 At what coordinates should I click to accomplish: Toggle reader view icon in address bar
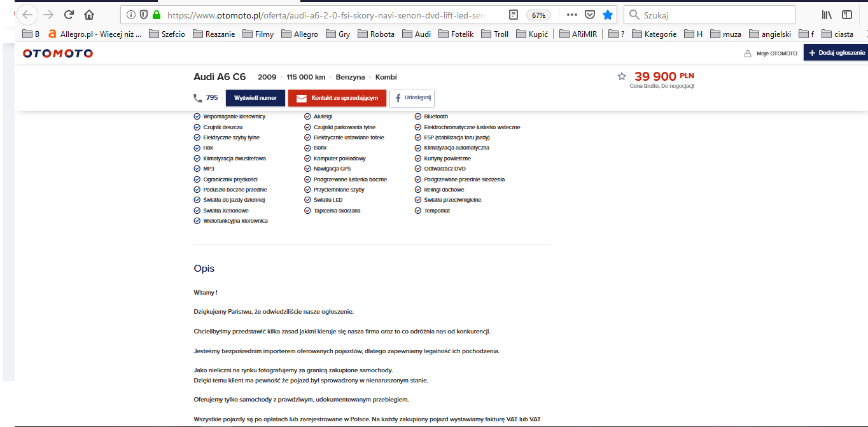[x=514, y=15]
